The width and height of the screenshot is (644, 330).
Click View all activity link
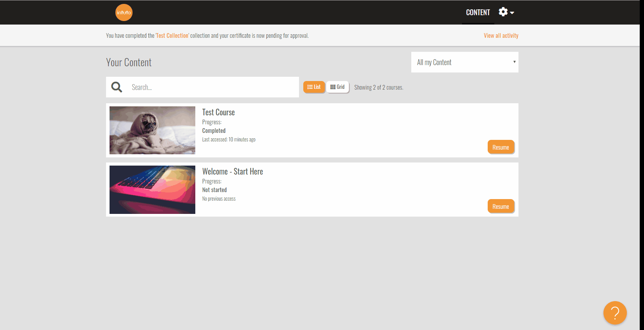click(501, 35)
